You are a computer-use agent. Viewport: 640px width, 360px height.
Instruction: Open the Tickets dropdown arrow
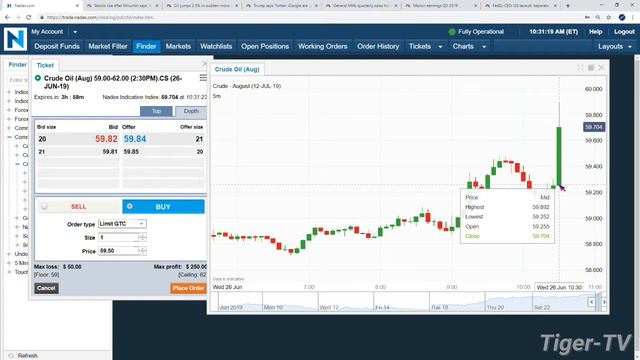point(440,47)
